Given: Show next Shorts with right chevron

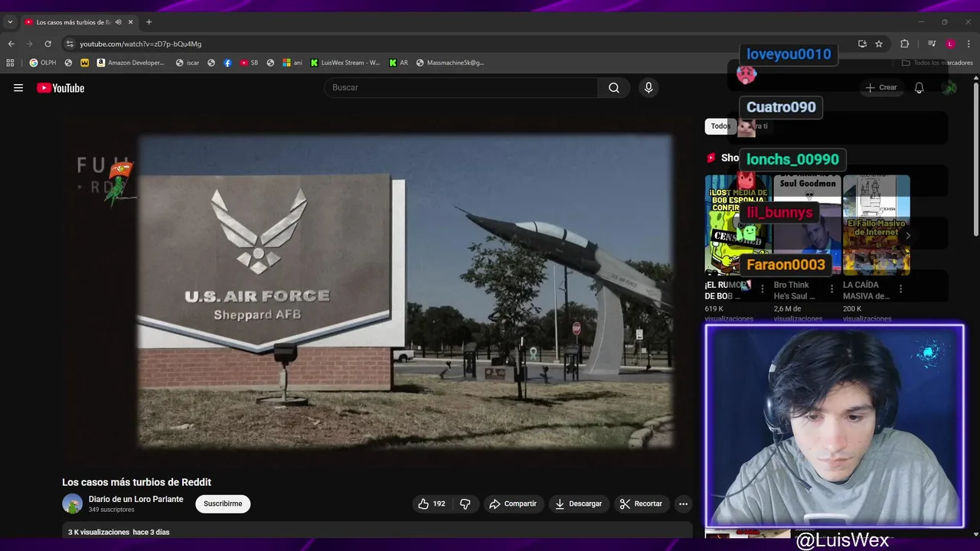Looking at the screenshot, I should [x=907, y=236].
